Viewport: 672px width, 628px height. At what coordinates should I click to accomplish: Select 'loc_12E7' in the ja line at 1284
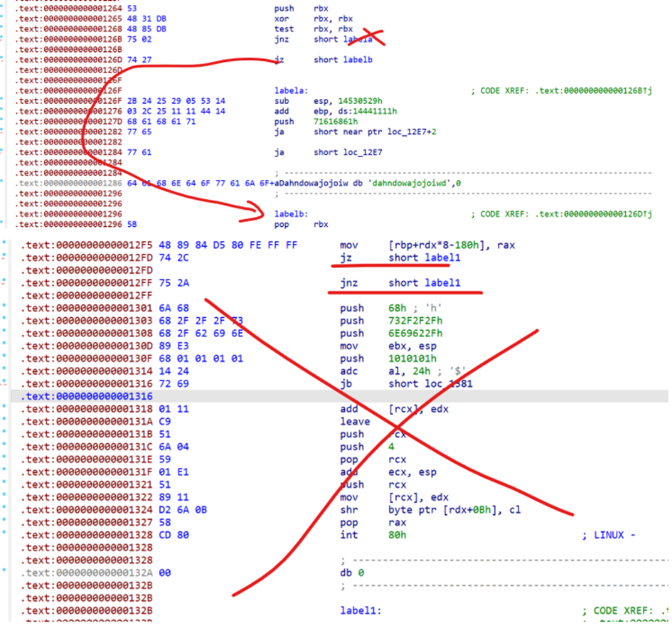(x=363, y=152)
